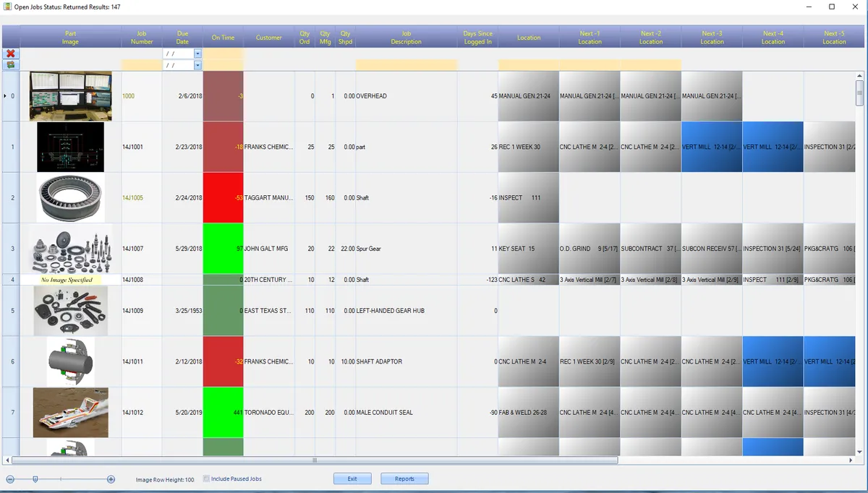The width and height of the screenshot is (868, 493).
Task: Click the green filter icon below red X
Action: coord(11,65)
